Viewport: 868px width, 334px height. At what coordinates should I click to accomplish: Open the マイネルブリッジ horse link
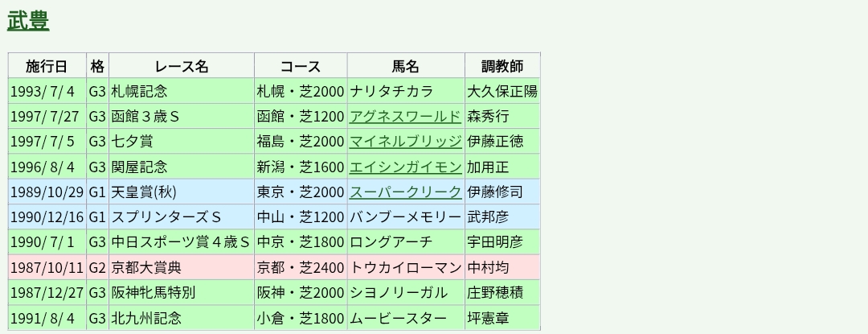point(405,142)
